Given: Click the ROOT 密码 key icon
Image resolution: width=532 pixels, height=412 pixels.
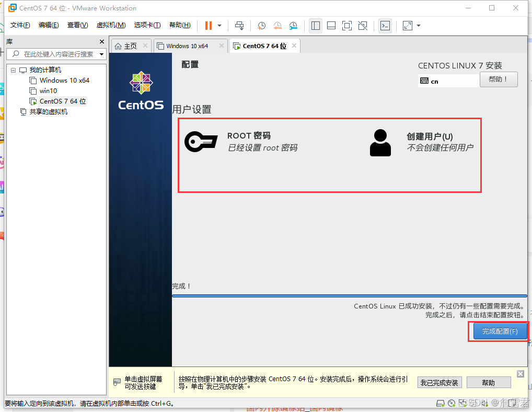Looking at the screenshot, I should 201,142.
